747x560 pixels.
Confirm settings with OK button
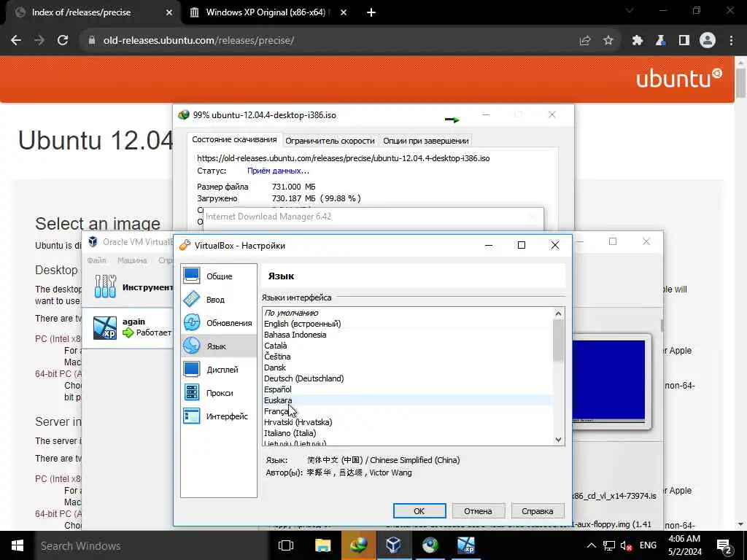[419, 510]
